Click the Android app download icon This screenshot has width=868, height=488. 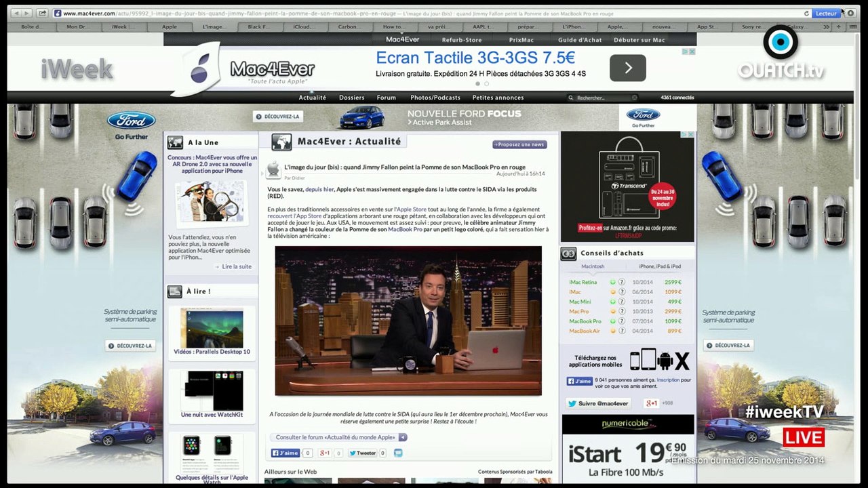[x=665, y=361]
